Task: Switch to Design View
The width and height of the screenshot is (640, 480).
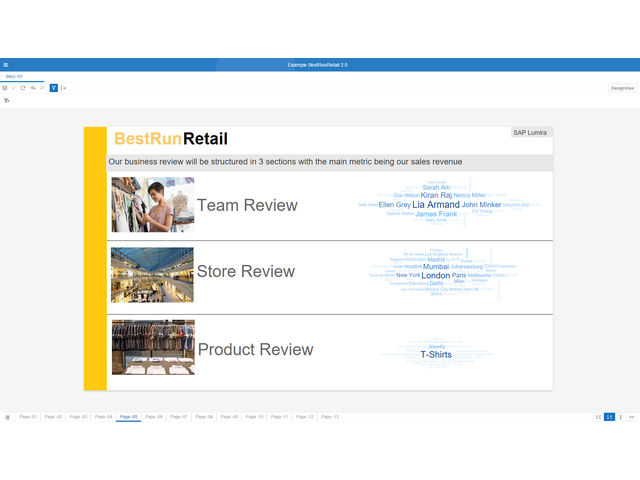Action: point(622,88)
